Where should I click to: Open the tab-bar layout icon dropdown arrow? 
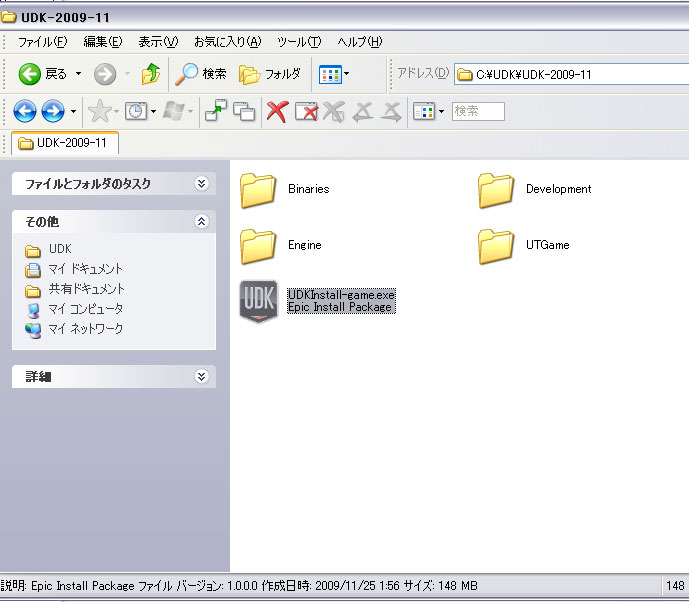tap(442, 111)
